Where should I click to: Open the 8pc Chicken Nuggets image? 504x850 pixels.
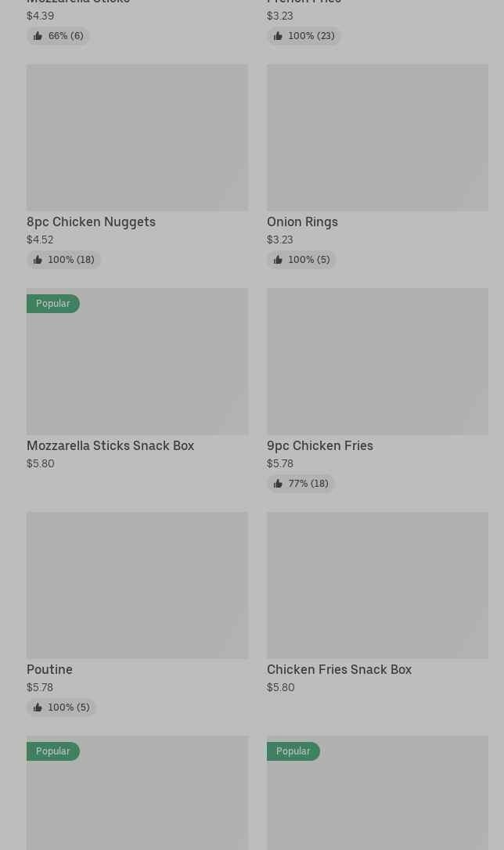[137, 137]
